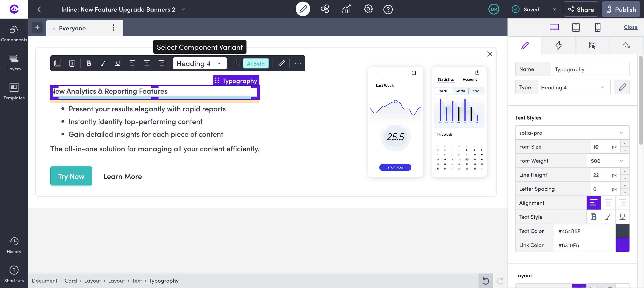The height and width of the screenshot is (288, 644).
Task: Delete the element using the trash icon
Action: tap(72, 63)
